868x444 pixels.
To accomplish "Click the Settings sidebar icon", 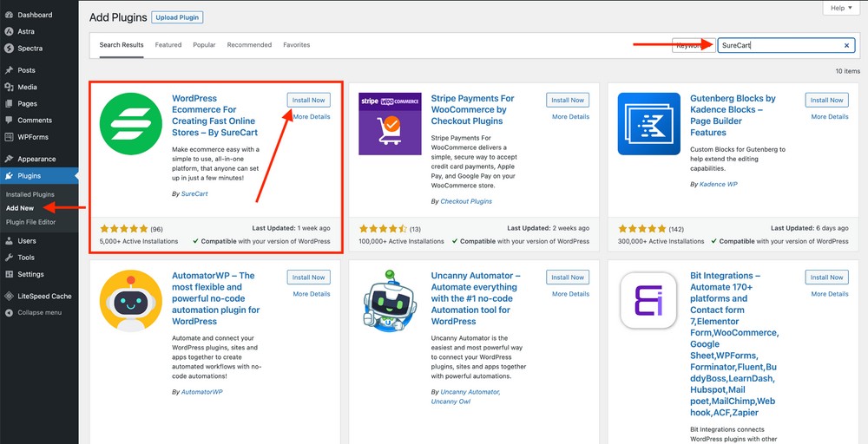I will click(x=9, y=274).
